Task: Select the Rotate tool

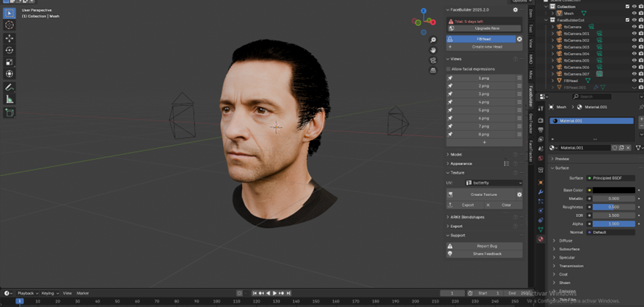Action: coord(9,50)
